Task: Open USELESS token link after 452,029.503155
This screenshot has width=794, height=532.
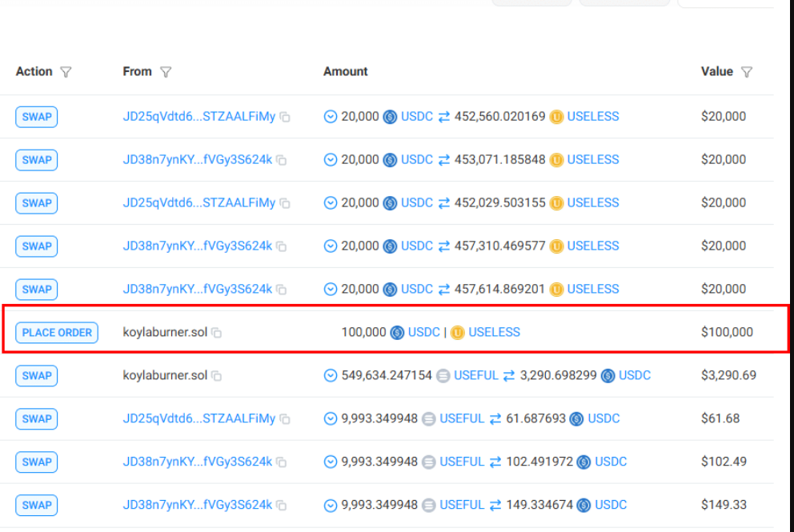Action: pos(593,202)
